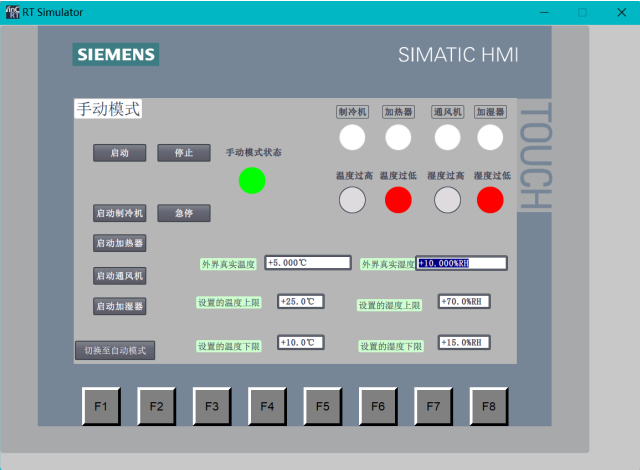
Task: Click the red 湿度过低 alarm lamp
Action: pyautogui.click(x=490, y=200)
